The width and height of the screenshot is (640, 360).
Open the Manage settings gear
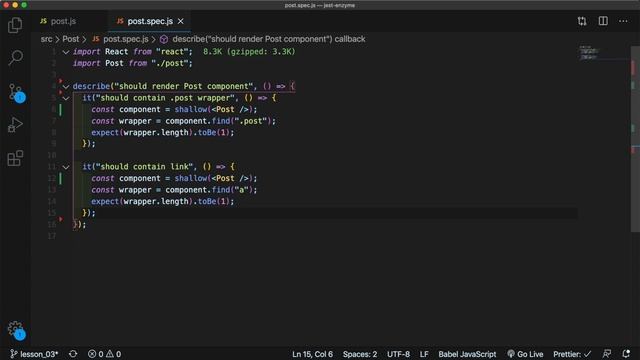(x=16, y=330)
